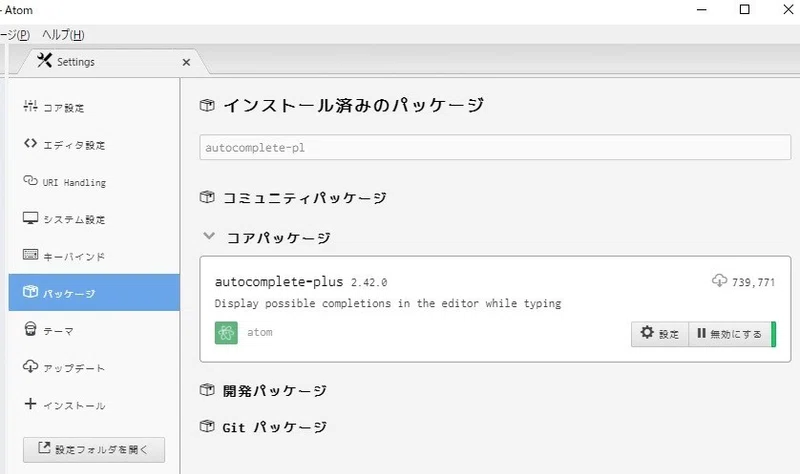Click the package icon beside インストール済みのパッケージ

[x=207, y=106]
